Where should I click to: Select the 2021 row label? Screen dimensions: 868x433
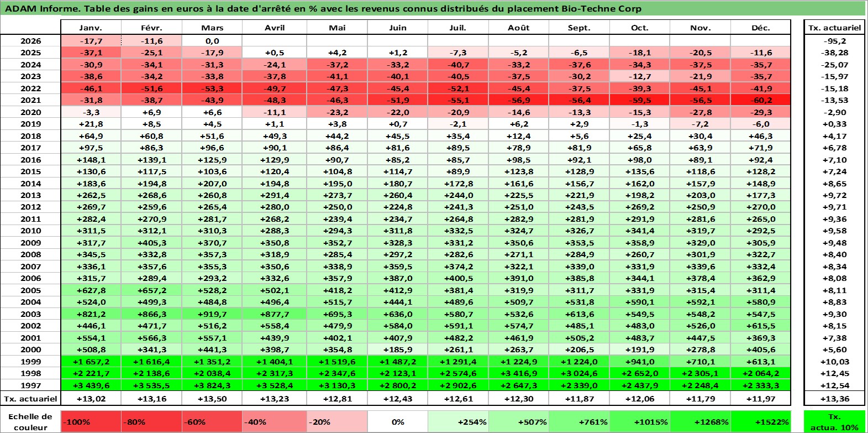[x=30, y=100]
